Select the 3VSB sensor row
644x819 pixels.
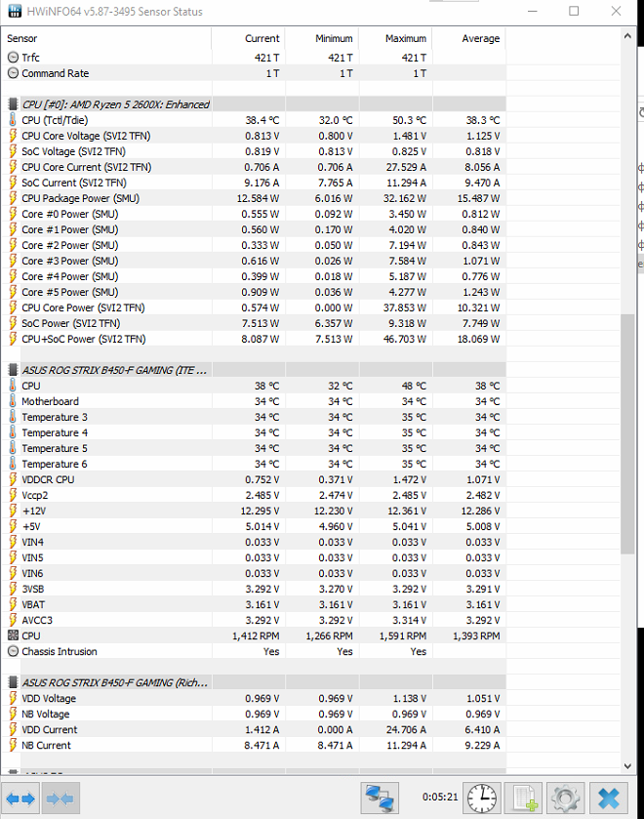coord(254,589)
